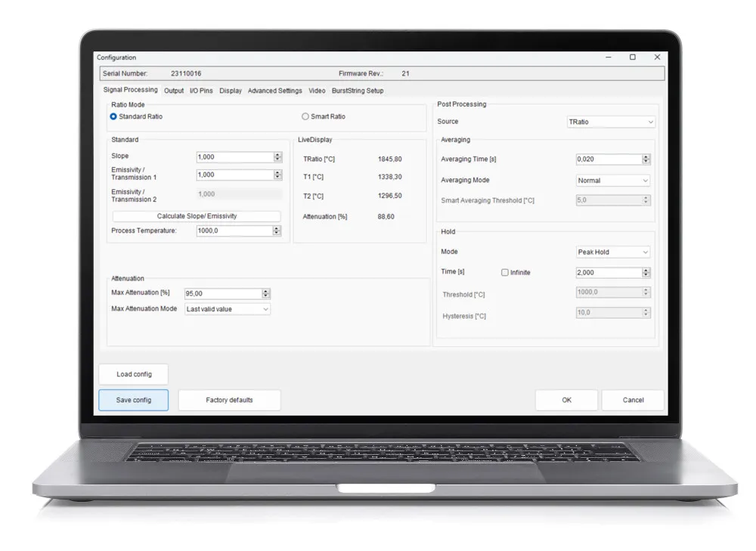
Task: Go to the BurstString Setup tab
Action: point(358,91)
